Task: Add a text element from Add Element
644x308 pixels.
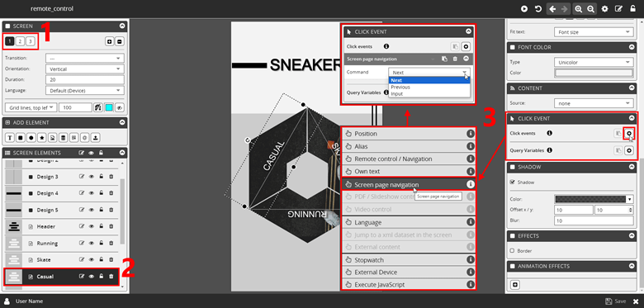Action: [10, 137]
